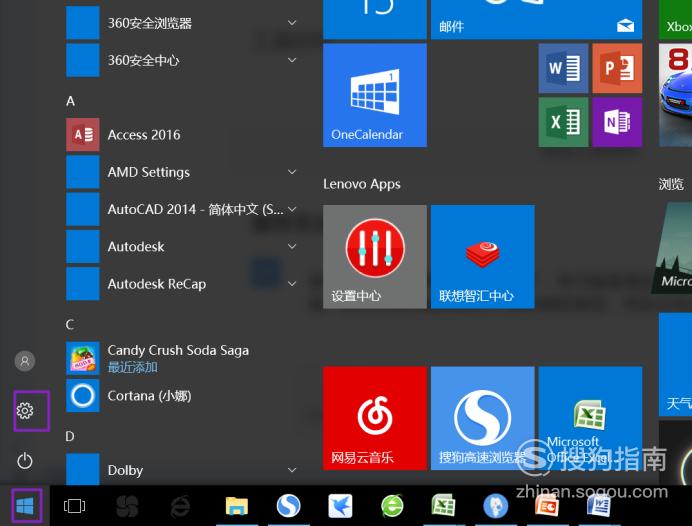Launch Sogou browser from the taskbar
Viewport: 692px width, 526px height.
coord(289,506)
